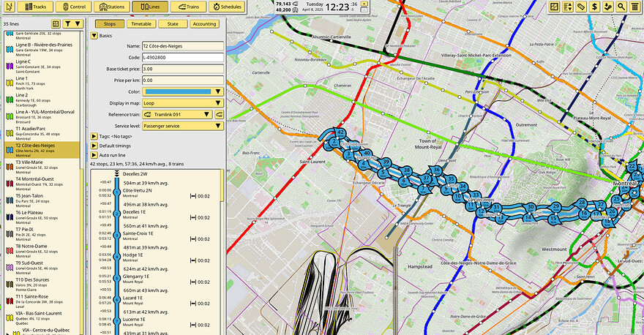
Task: Open the line filter dropdown
Action: pos(72,24)
